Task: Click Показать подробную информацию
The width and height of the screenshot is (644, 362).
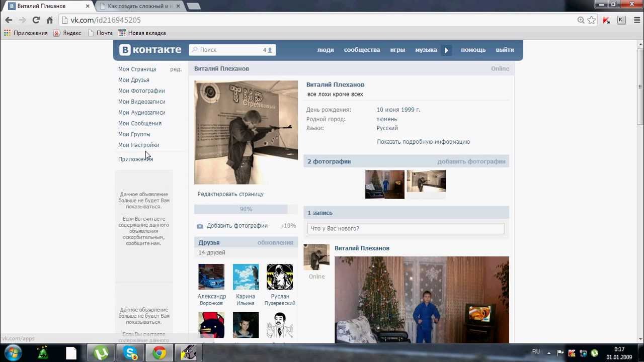Action: [x=423, y=142]
